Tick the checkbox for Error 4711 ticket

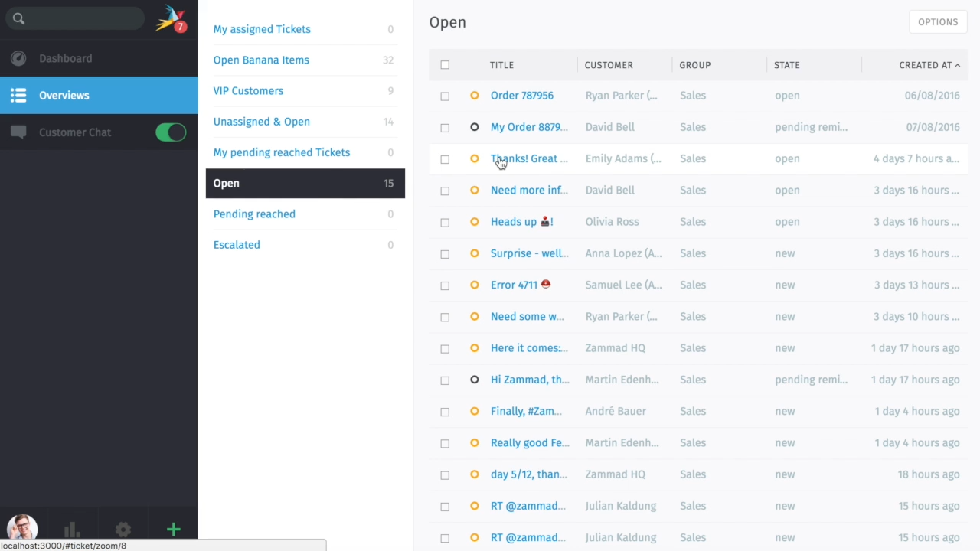445,285
